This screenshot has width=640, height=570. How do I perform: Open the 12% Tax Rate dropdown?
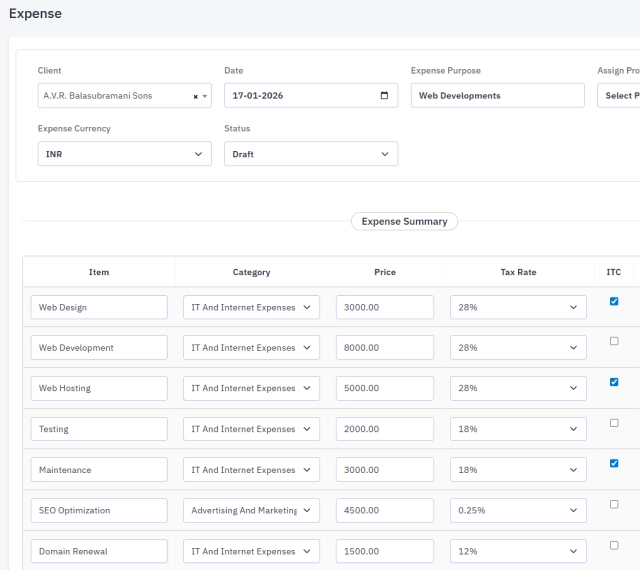coord(518,551)
